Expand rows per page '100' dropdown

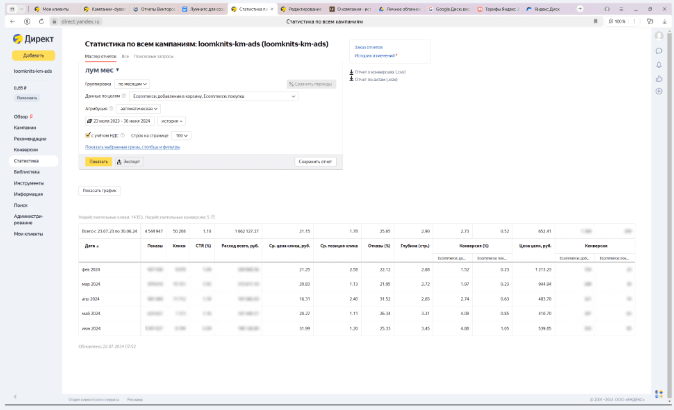click(x=181, y=134)
